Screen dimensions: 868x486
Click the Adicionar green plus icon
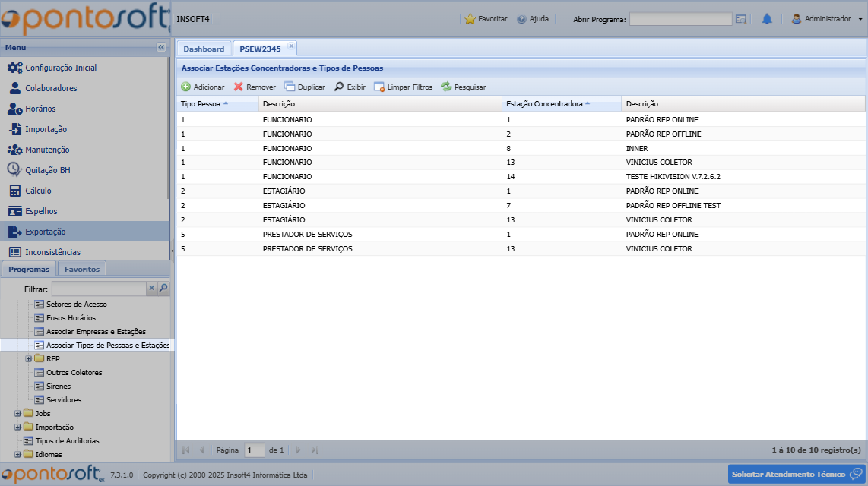pyautogui.click(x=186, y=87)
